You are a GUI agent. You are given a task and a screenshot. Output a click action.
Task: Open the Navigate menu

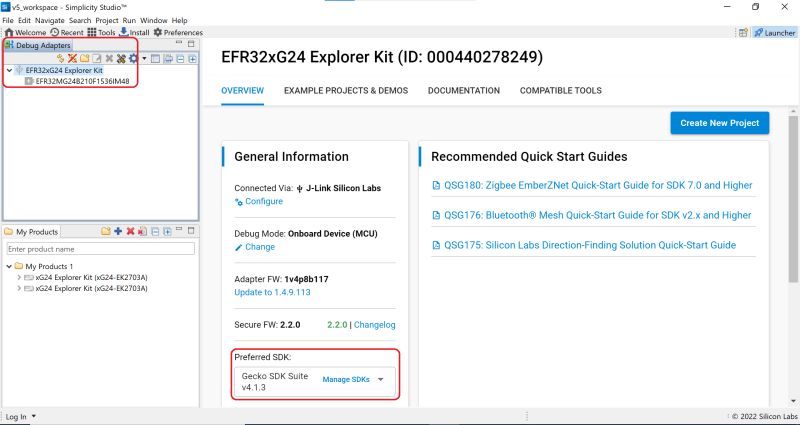50,20
